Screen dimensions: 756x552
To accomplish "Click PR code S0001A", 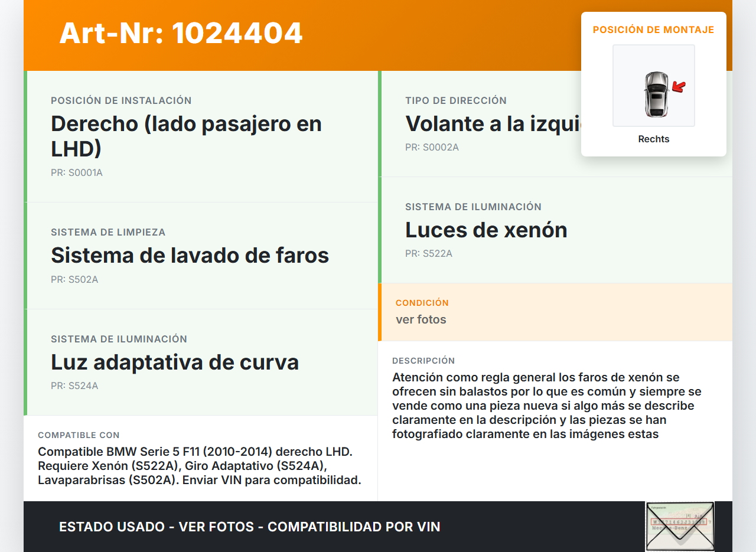I will [x=77, y=173].
